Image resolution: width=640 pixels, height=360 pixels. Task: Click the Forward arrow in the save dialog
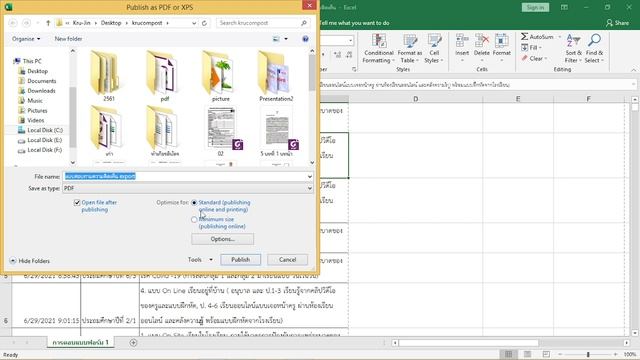pyautogui.click(x=27, y=23)
